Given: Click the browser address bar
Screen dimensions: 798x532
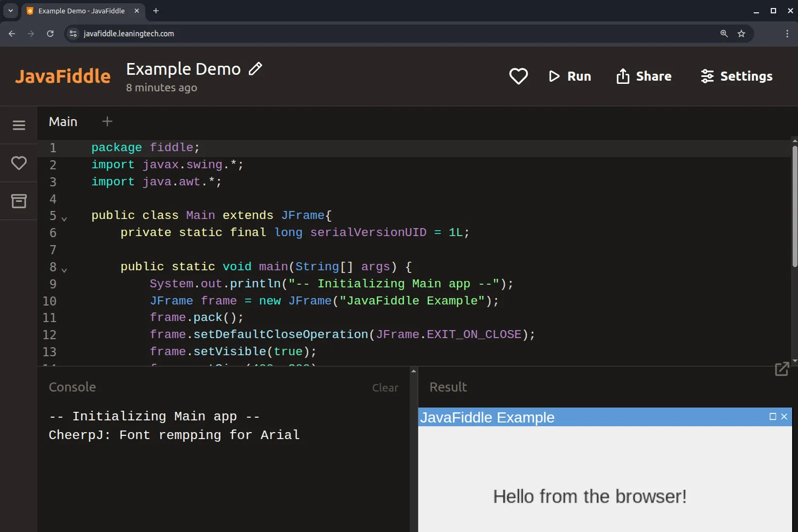Looking at the screenshot, I should (374, 33).
